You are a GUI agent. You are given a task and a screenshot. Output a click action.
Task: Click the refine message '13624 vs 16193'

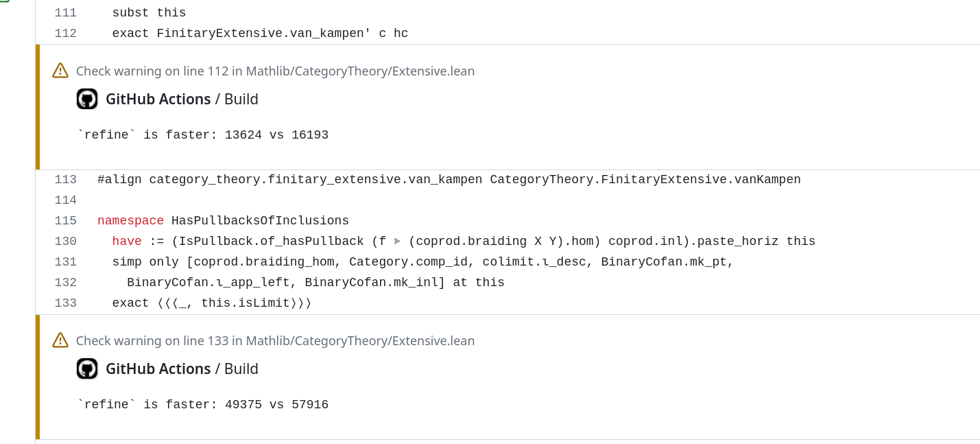click(x=276, y=135)
